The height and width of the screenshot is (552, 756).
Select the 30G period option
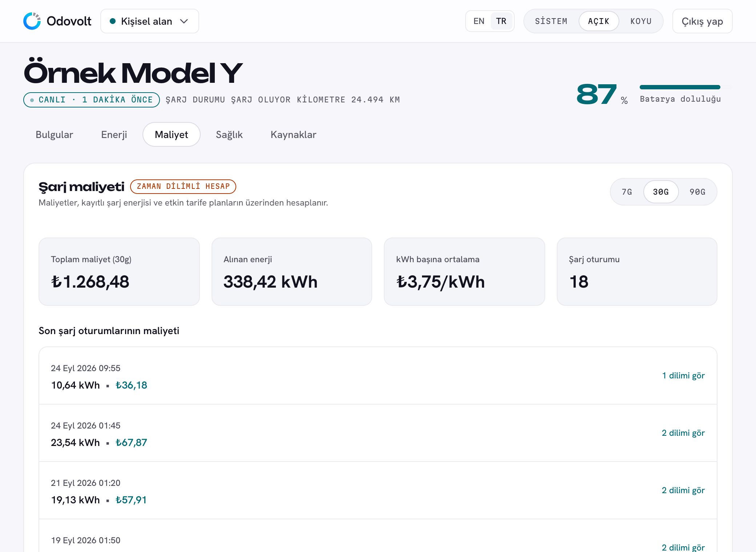(661, 192)
